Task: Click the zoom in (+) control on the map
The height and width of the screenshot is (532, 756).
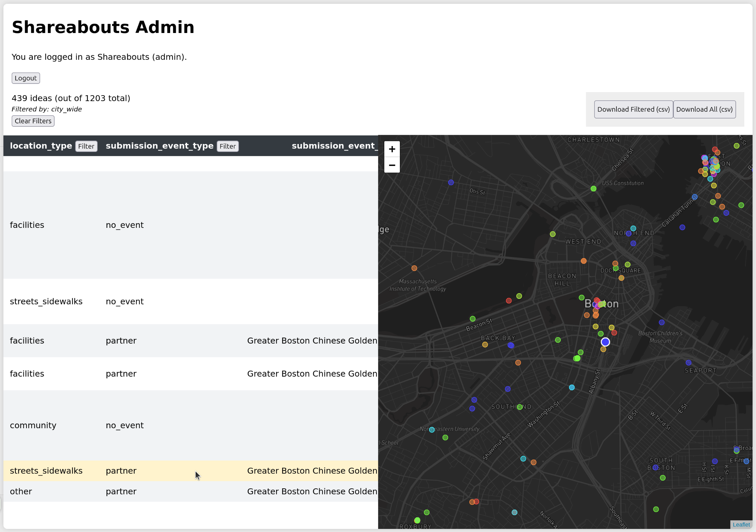Action: (392, 149)
